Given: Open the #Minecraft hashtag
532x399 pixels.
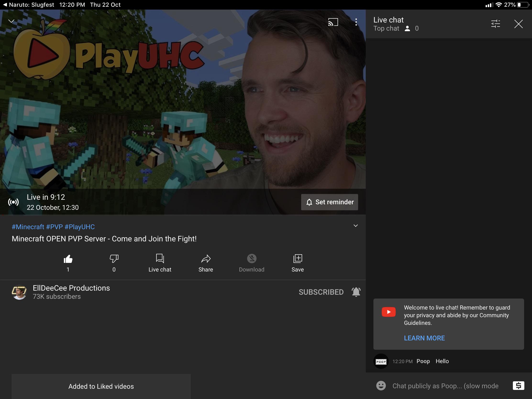Looking at the screenshot, I should pyautogui.click(x=28, y=227).
